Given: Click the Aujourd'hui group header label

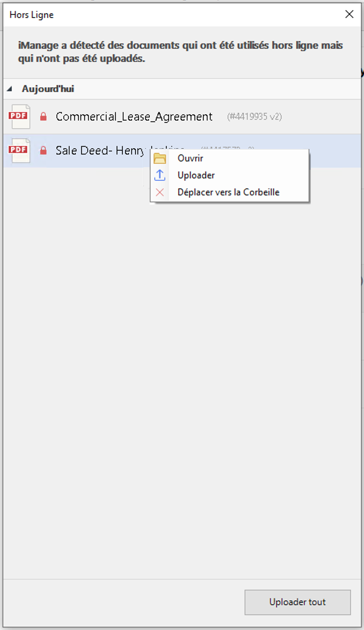Looking at the screenshot, I should coord(48,89).
